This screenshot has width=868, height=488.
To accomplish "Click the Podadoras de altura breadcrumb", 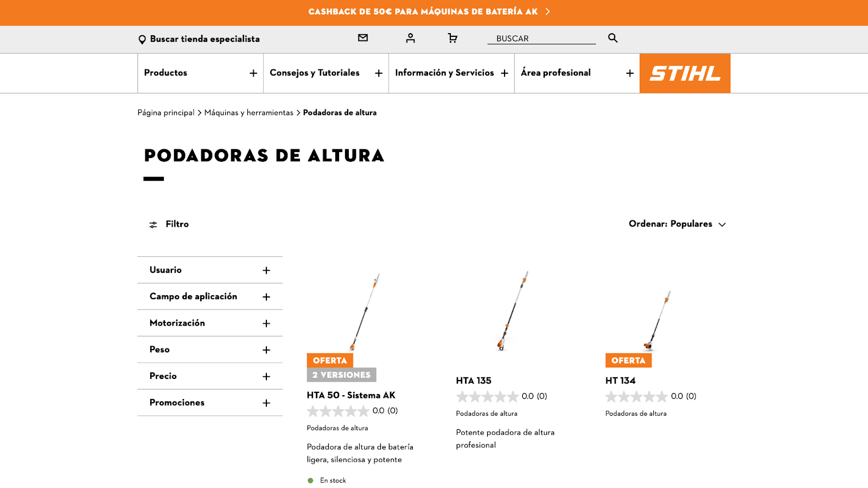I will tap(340, 113).
